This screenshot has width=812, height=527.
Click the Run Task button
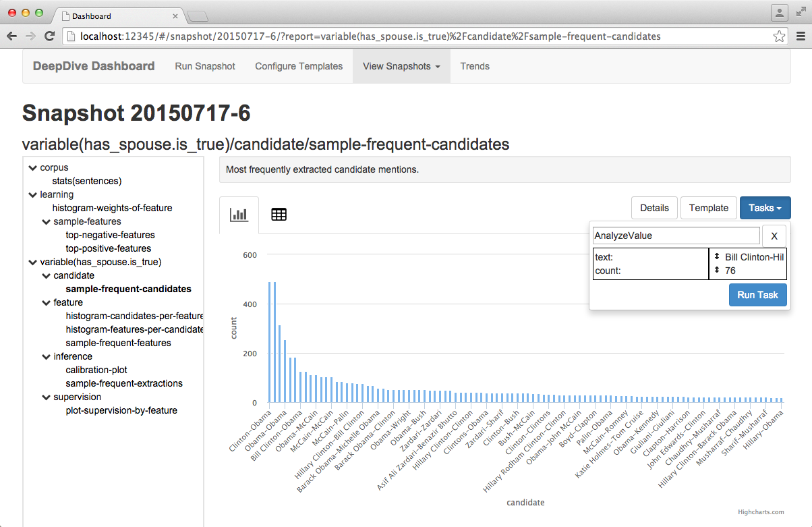757,295
